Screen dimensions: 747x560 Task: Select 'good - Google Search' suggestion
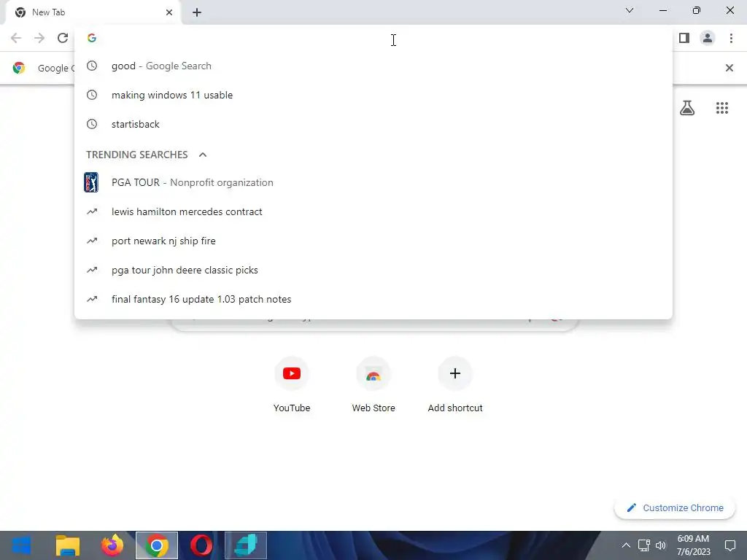click(x=373, y=66)
